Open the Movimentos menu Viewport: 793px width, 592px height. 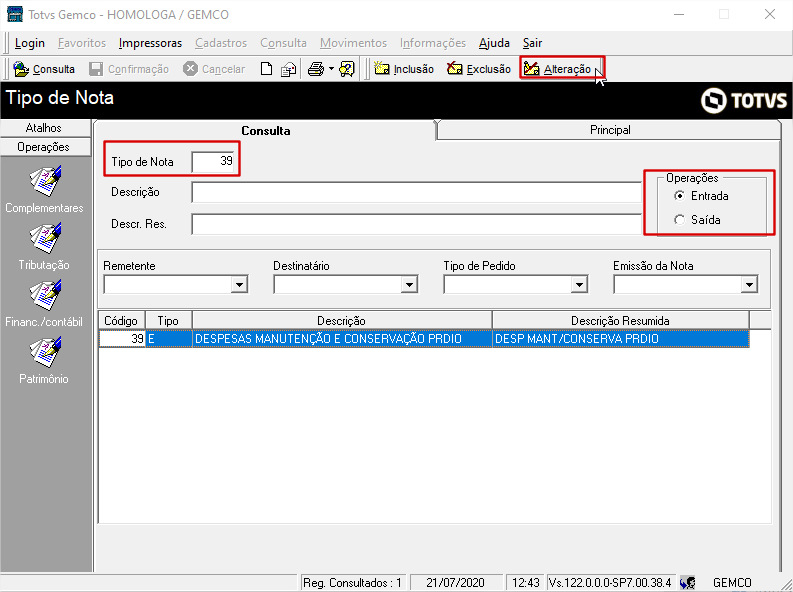(x=354, y=43)
